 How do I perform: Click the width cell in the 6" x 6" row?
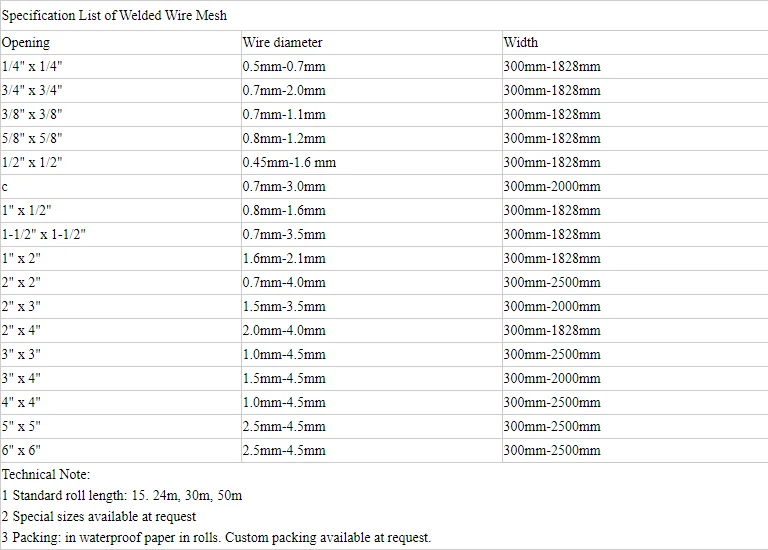click(x=552, y=450)
